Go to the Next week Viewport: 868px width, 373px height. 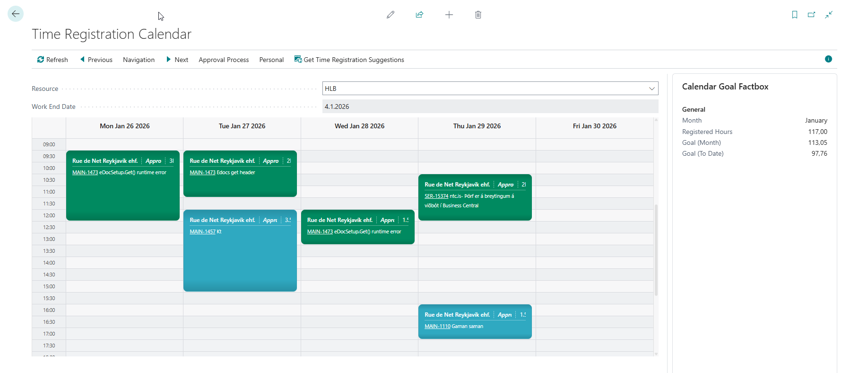pos(177,60)
